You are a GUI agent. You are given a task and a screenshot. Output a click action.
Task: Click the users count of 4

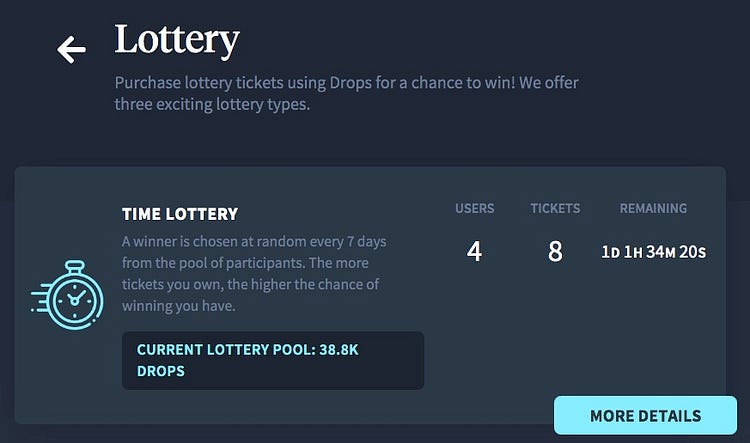coord(474,251)
